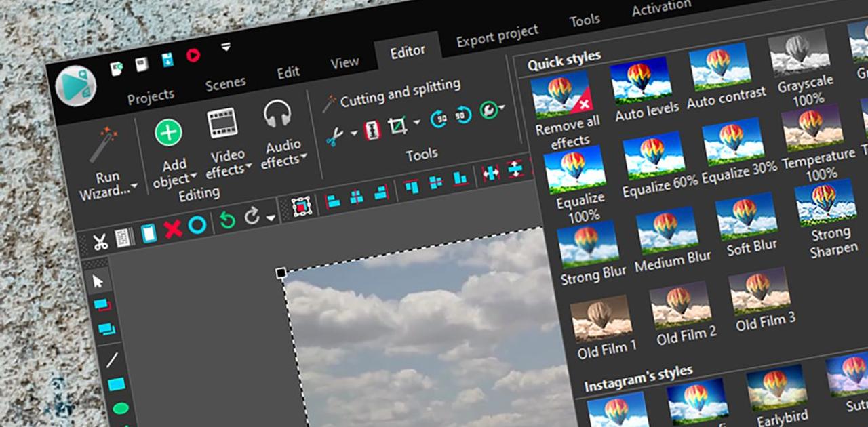Apply the Old Film 2 style
Viewport: 868px width, 427px height.
(x=684, y=314)
